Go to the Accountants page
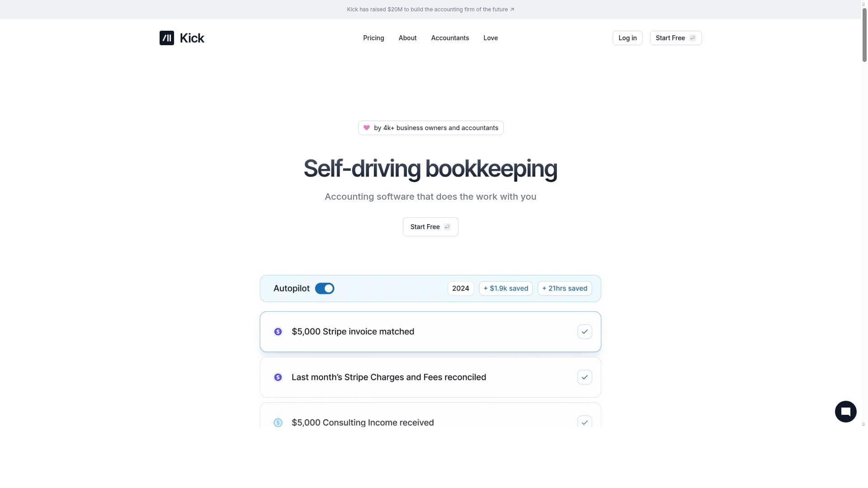The width and height of the screenshot is (868, 488). point(450,38)
